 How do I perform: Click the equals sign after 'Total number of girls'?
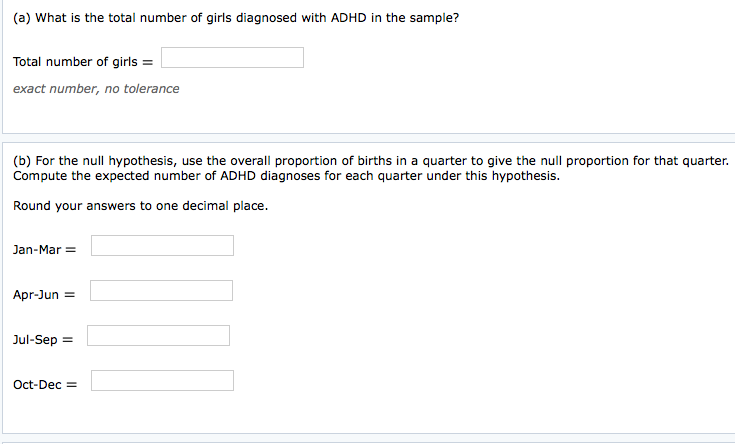point(148,62)
